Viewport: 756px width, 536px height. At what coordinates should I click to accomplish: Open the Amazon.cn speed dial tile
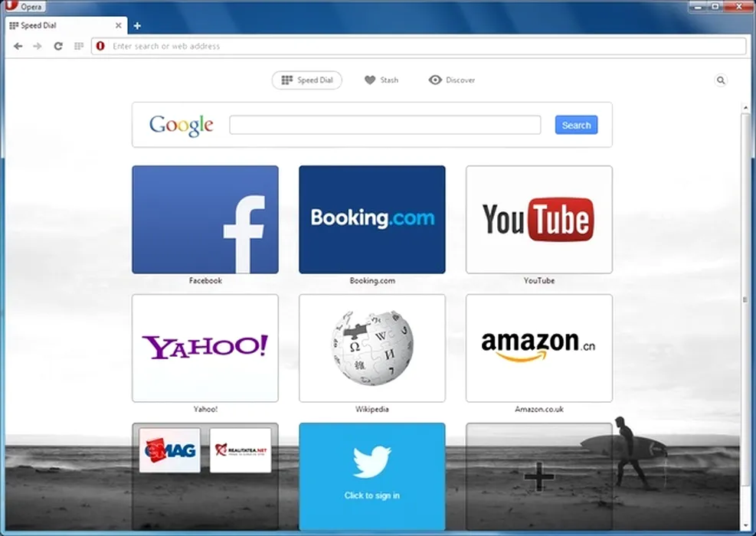click(539, 348)
